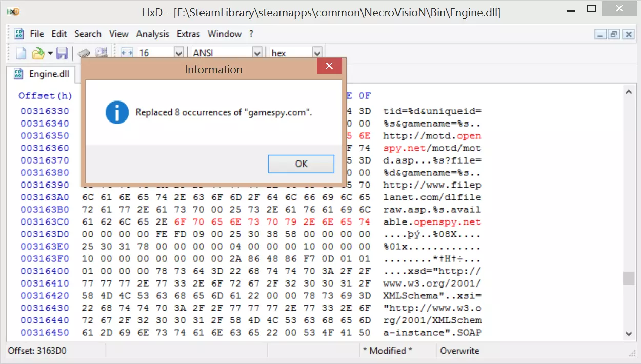Click decoded text "http://motd.open"
The image size is (641, 364).
click(432, 136)
